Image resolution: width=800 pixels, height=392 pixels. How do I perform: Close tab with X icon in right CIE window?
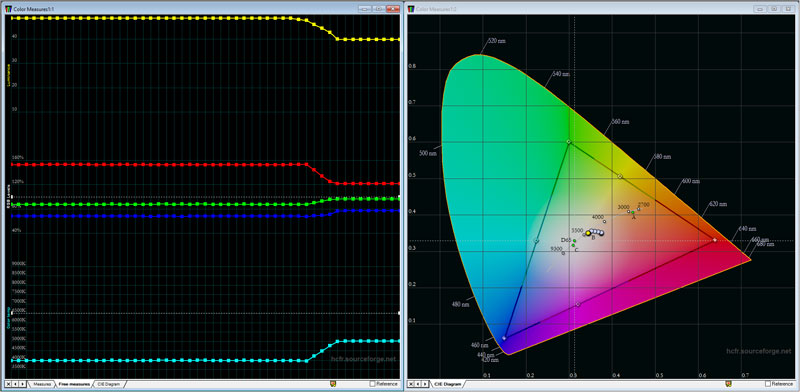pos(412,383)
